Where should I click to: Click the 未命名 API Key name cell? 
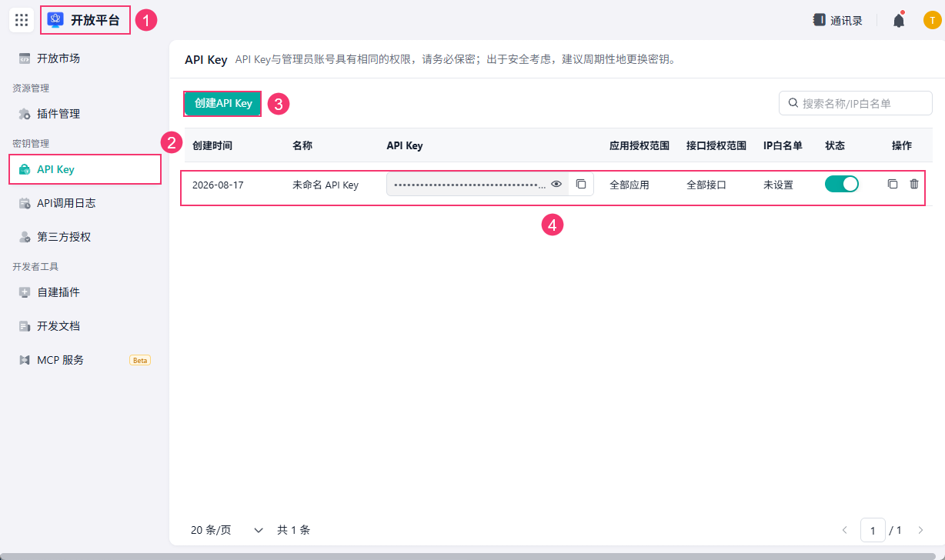326,185
